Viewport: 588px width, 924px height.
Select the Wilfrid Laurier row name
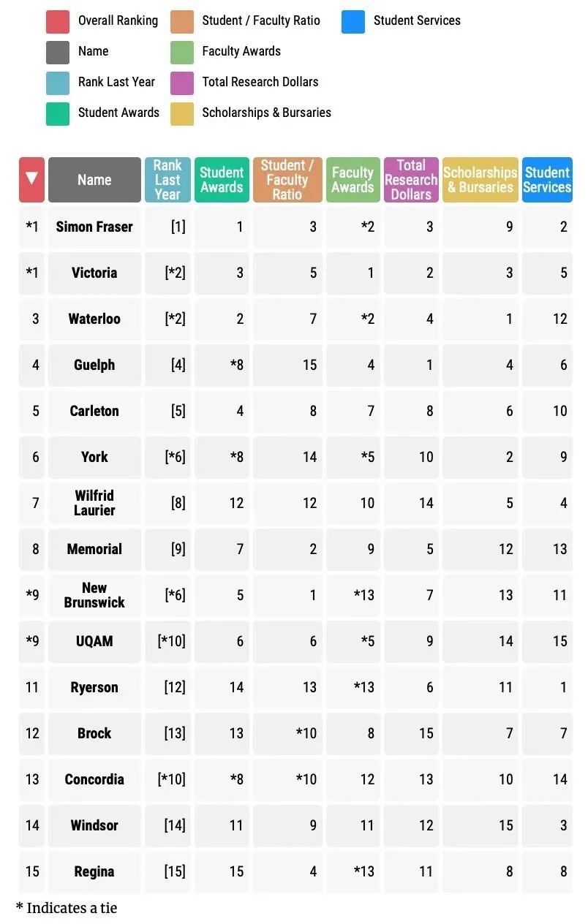pos(94,503)
